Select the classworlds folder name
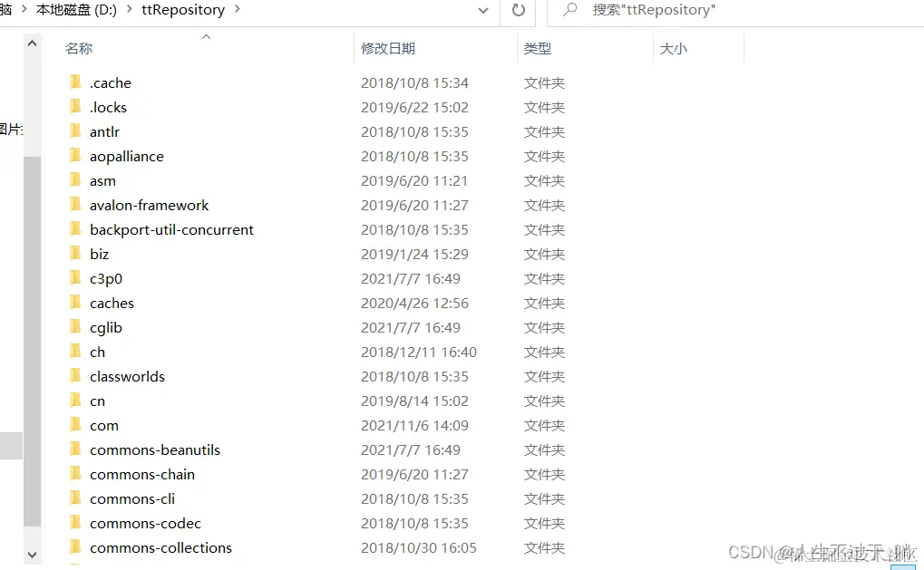This screenshot has width=924, height=570. [x=127, y=376]
